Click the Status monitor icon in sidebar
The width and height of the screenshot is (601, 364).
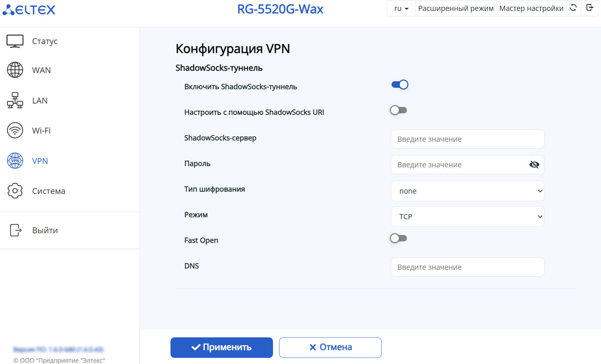coord(15,41)
